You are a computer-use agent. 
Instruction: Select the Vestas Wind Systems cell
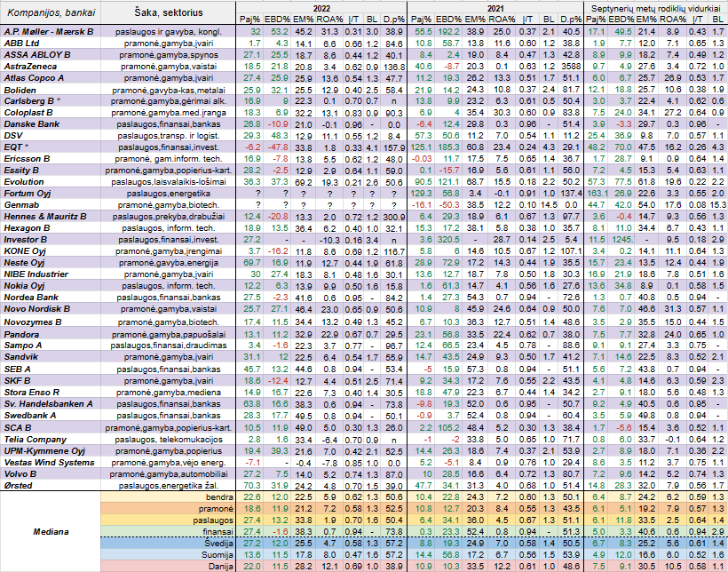tap(51, 463)
